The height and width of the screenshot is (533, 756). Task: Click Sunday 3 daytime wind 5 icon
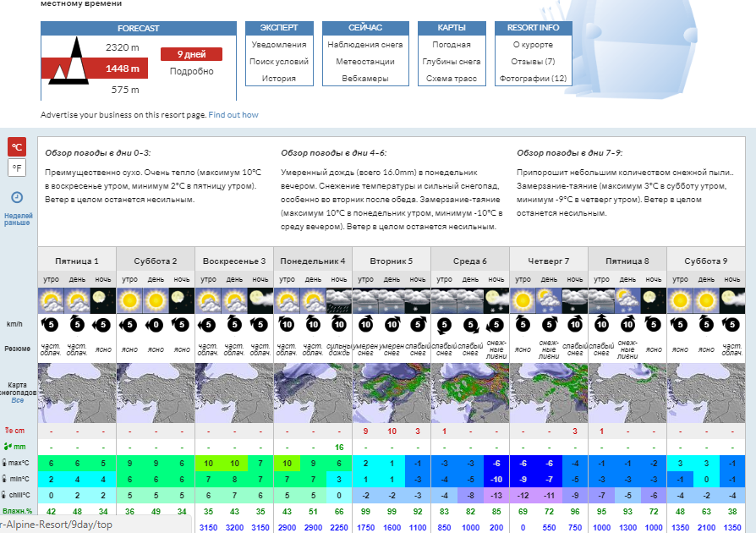pyautogui.click(x=234, y=324)
